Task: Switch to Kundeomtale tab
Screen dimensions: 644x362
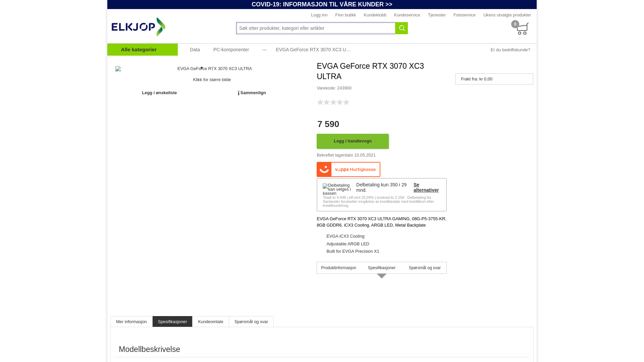Action: coord(211,322)
